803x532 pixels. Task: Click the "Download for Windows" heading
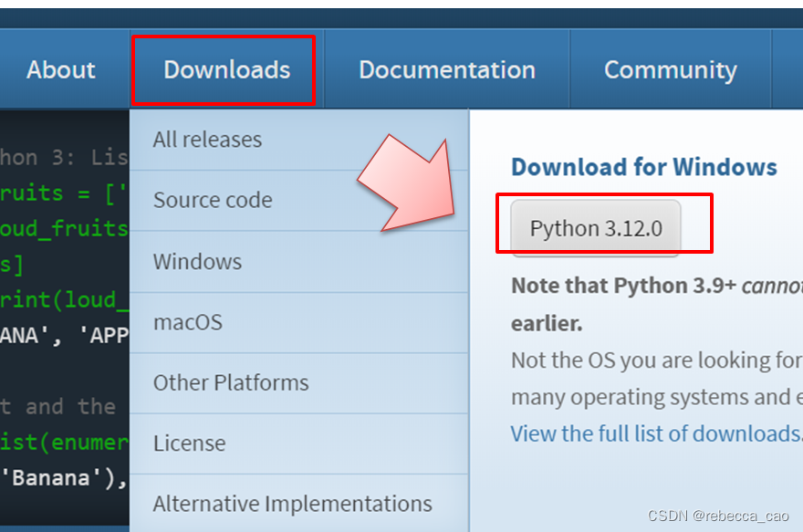644,167
